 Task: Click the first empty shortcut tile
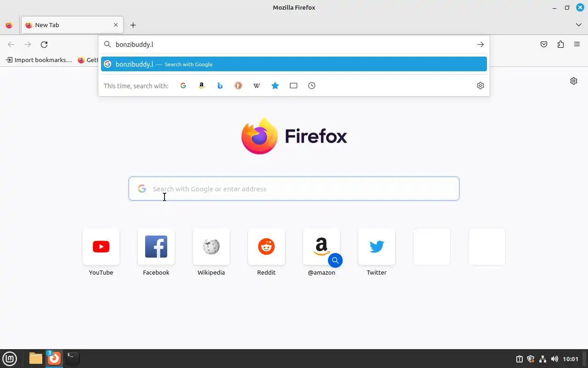click(x=432, y=247)
